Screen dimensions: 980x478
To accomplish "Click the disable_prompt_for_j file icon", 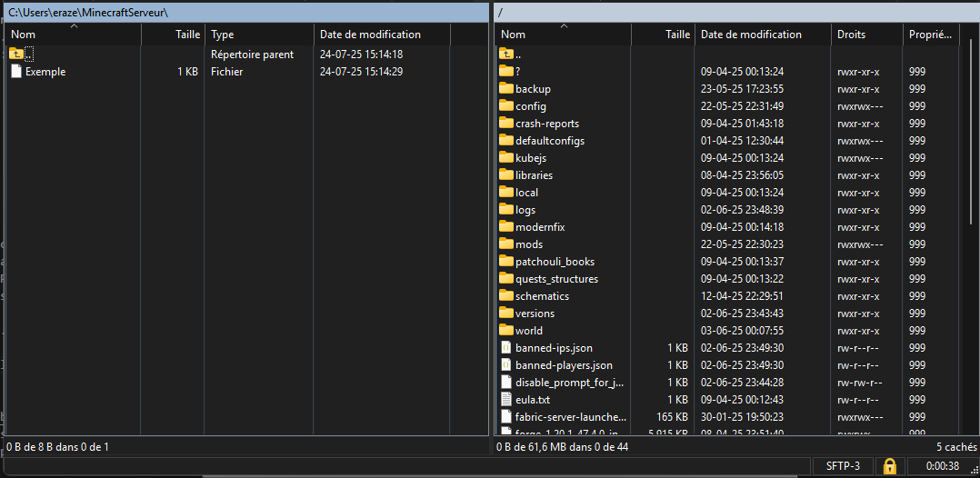I will click(x=506, y=382).
